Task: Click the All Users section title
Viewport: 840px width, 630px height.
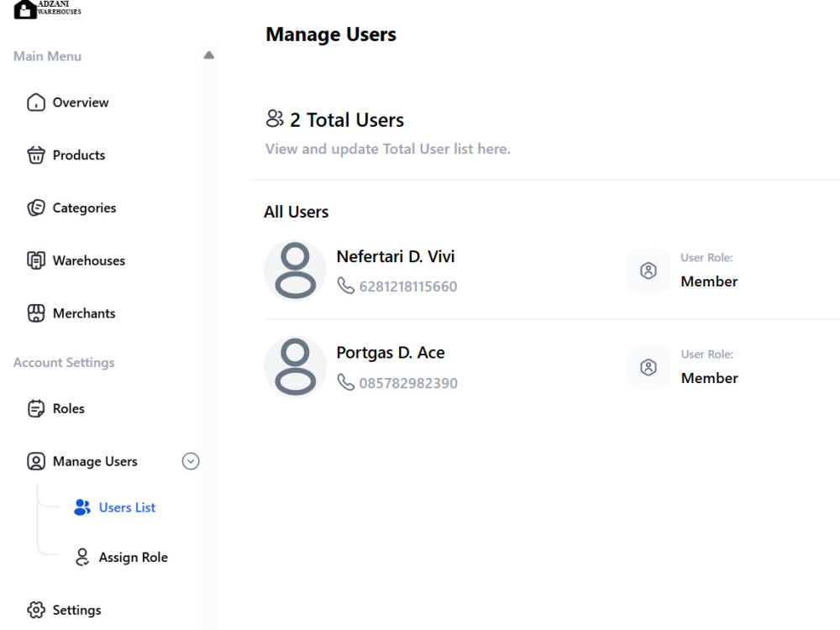Action: tap(297, 213)
